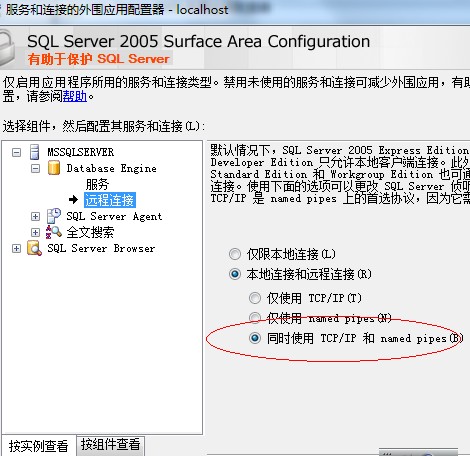The height and width of the screenshot is (456, 470).
Task: Open the 帮助 help link
Action: pos(75,97)
